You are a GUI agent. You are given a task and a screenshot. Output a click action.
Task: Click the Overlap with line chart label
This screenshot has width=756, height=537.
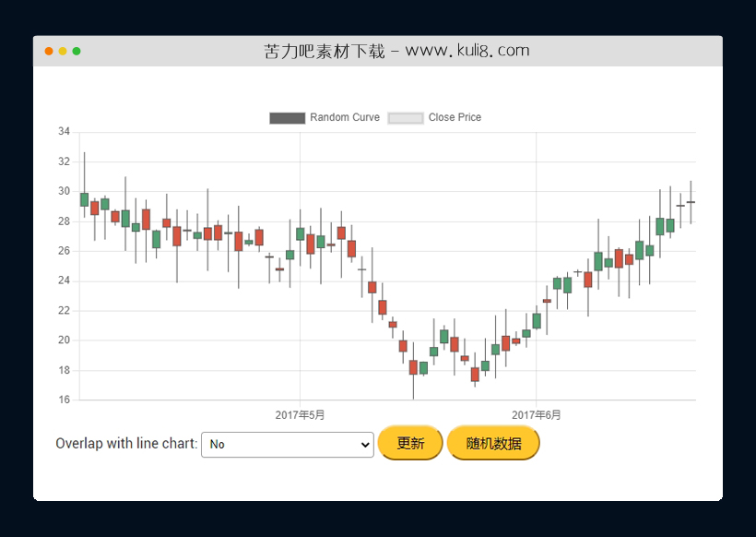click(126, 444)
